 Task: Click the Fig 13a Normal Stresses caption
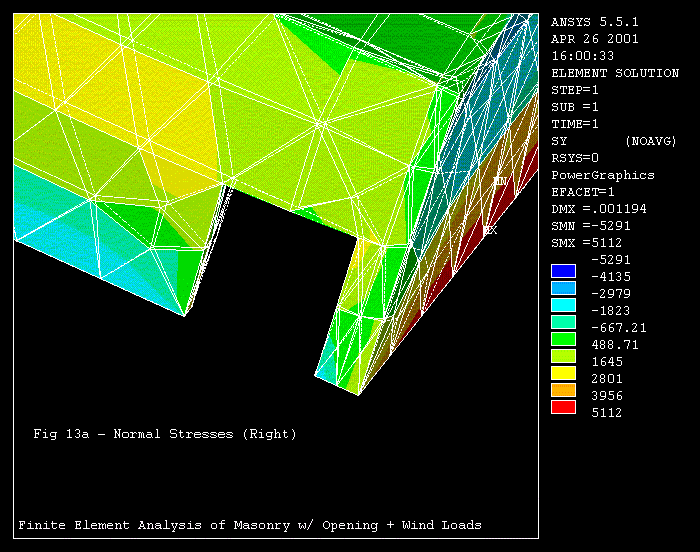pyautogui.click(x=165, y=434)
